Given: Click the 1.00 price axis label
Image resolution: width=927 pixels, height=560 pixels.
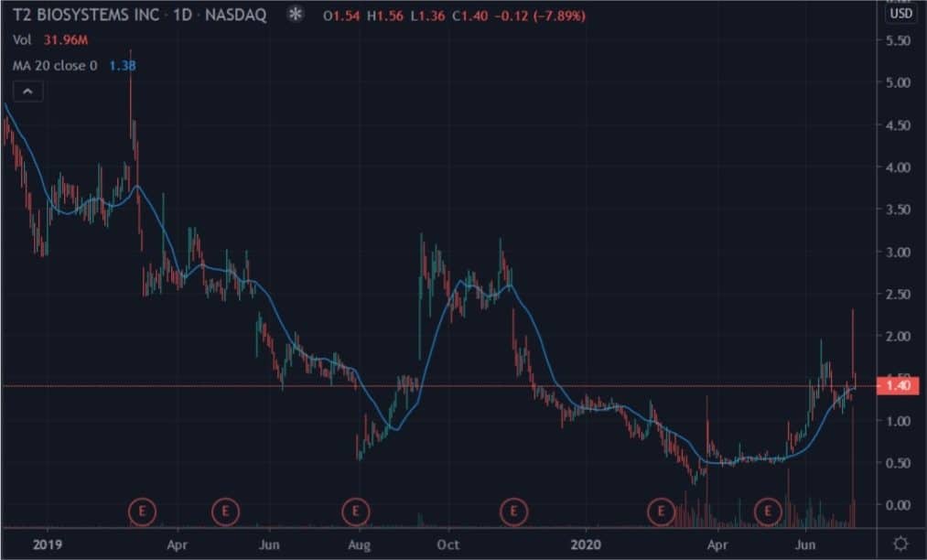Looking at the screenshot, I should tap(898, 421).
